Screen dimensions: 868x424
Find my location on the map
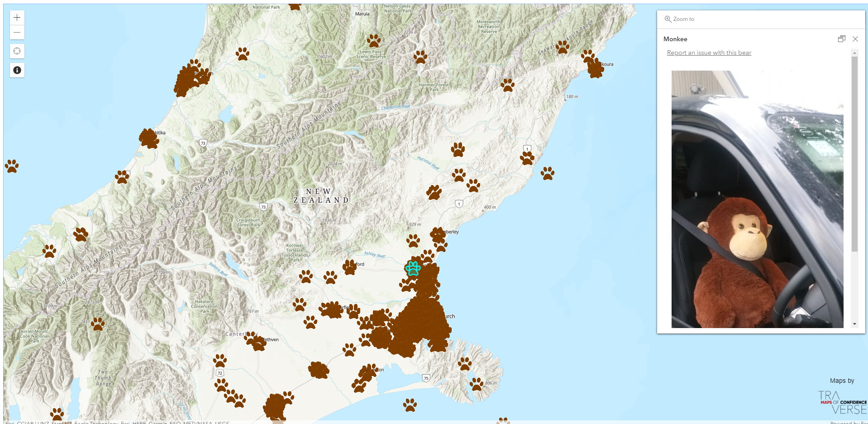(x=17, y=51)
